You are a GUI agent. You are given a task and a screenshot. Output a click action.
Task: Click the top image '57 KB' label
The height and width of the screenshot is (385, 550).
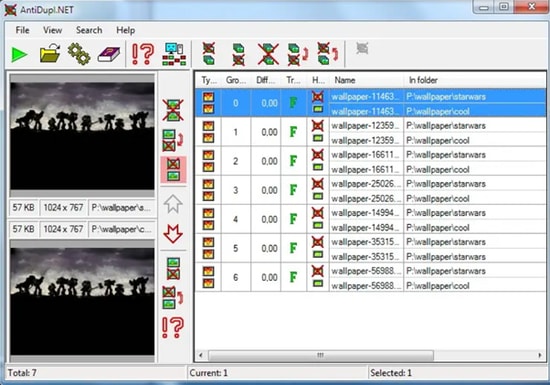tap(24, 208)
